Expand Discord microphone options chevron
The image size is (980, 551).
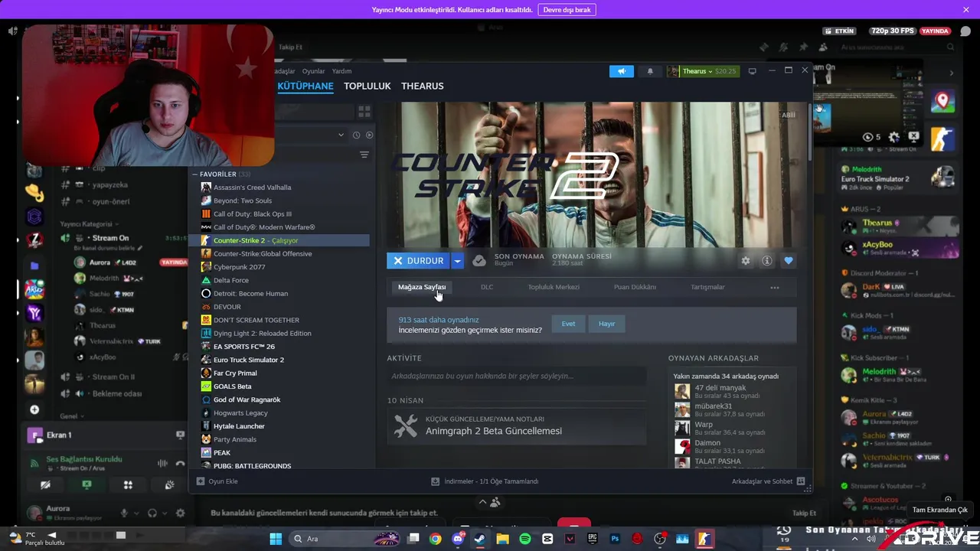point(136,514)
